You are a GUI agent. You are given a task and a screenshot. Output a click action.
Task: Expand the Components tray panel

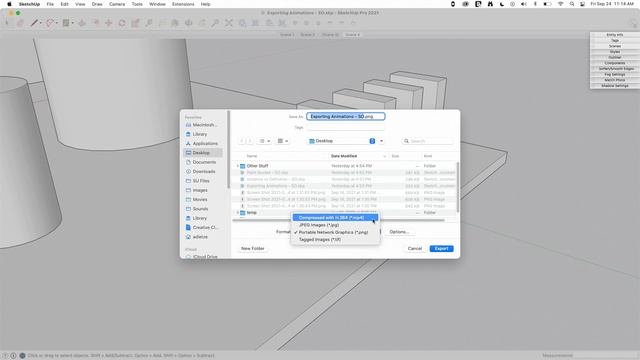point(615,63)
